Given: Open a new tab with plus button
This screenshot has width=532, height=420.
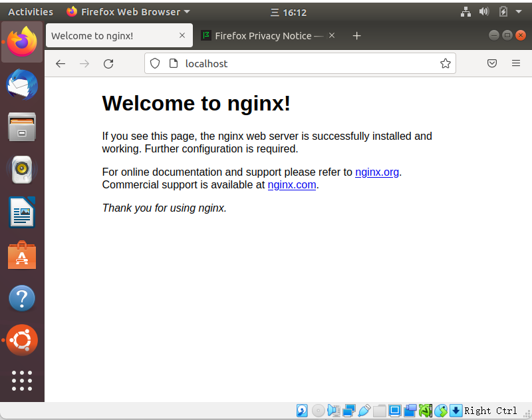Looking at the screenshot, I should 356,36.
